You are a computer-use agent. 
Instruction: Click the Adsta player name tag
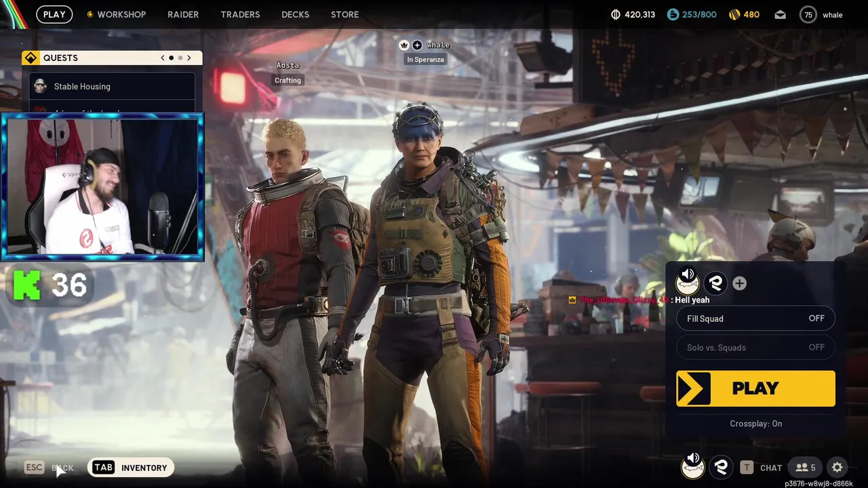coord(288,65)
